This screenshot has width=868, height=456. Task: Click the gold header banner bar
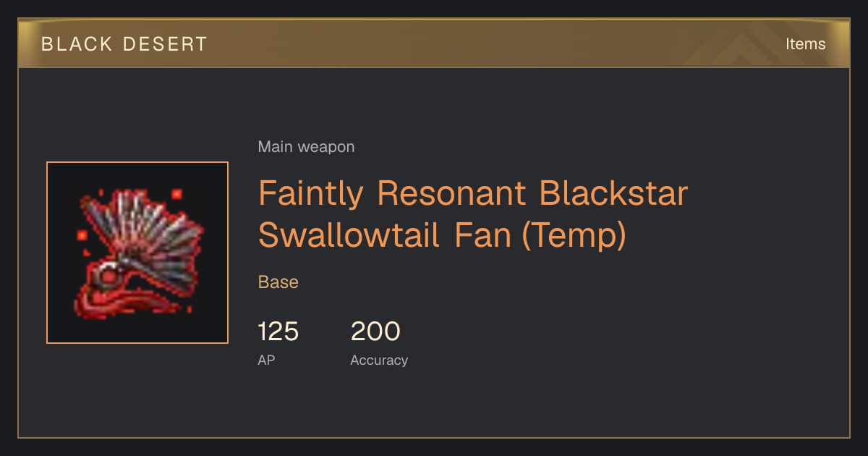coord(434,43)
